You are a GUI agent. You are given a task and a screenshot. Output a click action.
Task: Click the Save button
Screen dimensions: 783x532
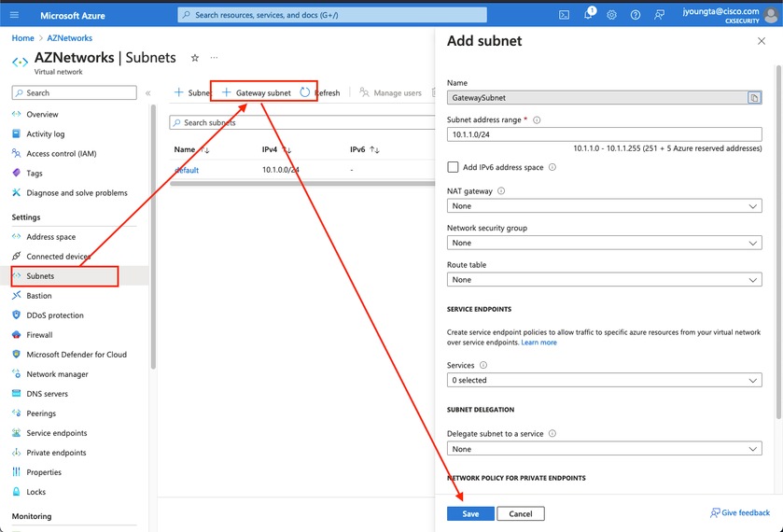(x=470, y=513)
